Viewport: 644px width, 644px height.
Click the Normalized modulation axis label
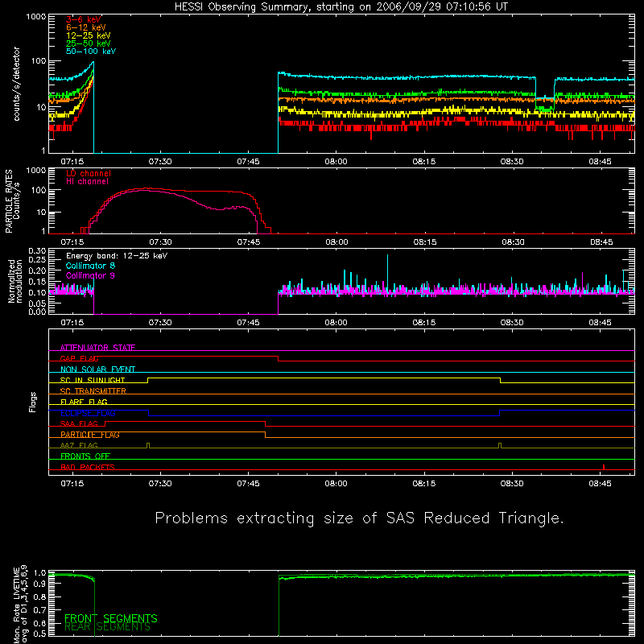(15, 281)
